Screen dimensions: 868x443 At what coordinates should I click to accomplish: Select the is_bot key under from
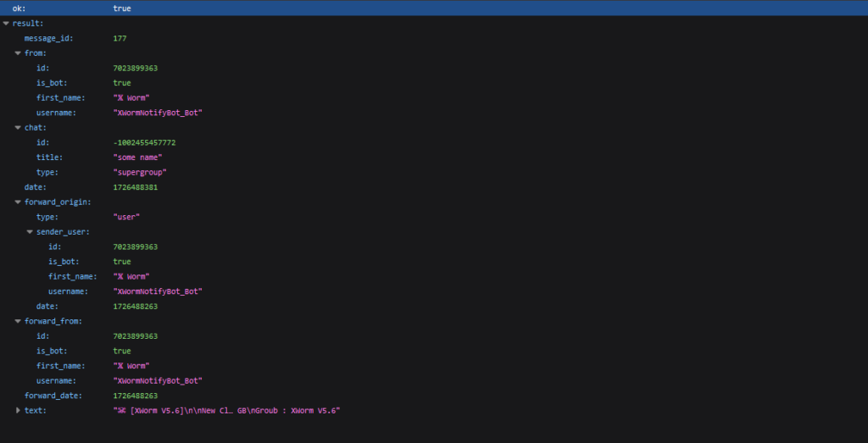pyautogui.click(x=52, y=83)
